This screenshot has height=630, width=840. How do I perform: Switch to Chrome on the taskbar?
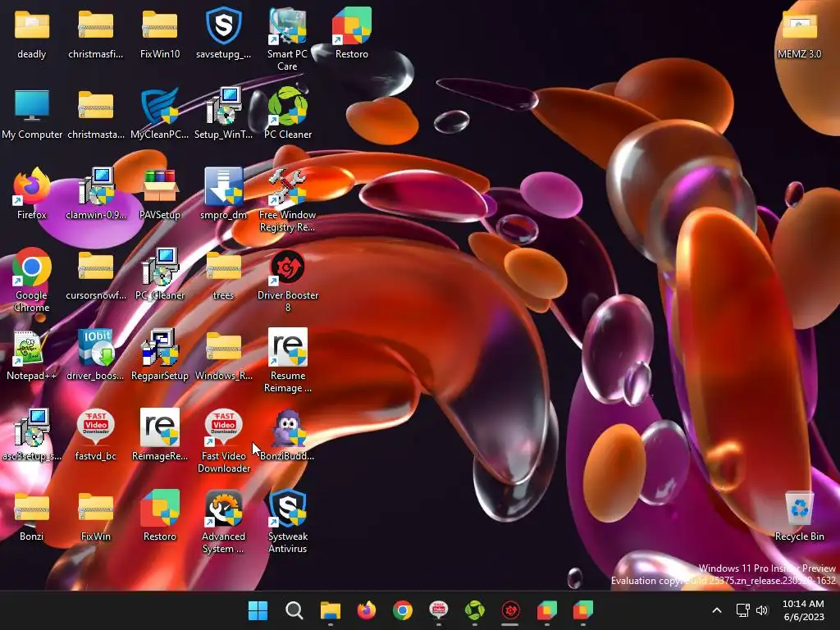pos(402,609)
